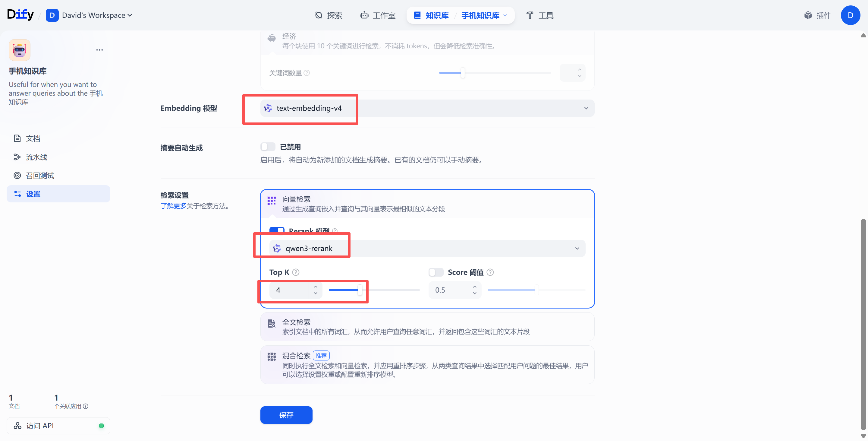Open the three-dots menu for 手机知识库
This screenshot has width=868, height=441.
tap(99, 50)
